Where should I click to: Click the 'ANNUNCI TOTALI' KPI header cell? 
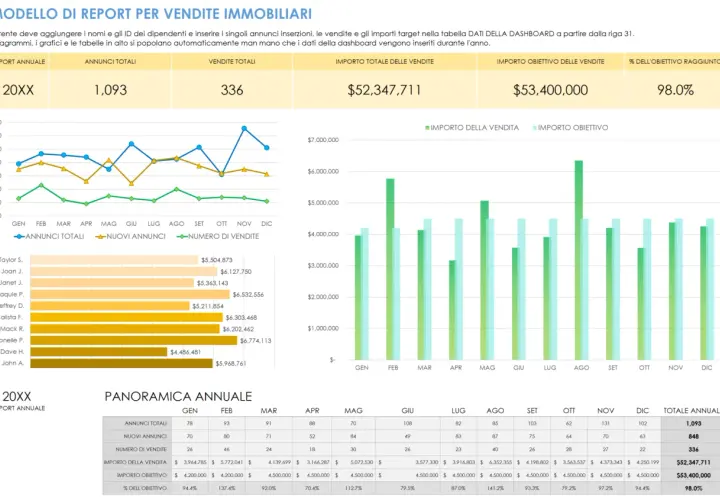click(110, 62)
